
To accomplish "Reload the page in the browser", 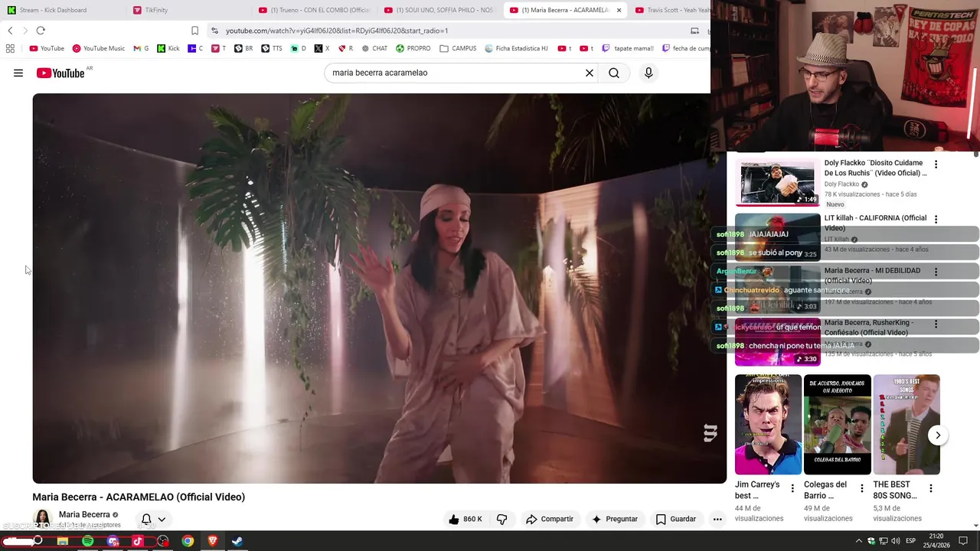I will click(41, 31).
